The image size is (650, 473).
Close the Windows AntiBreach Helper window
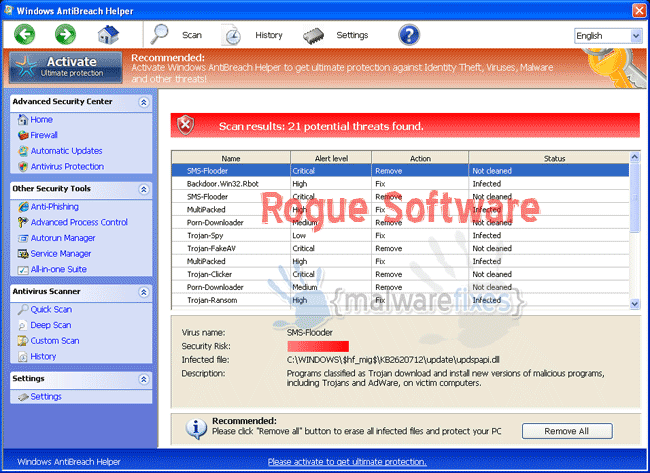point(639,10)
